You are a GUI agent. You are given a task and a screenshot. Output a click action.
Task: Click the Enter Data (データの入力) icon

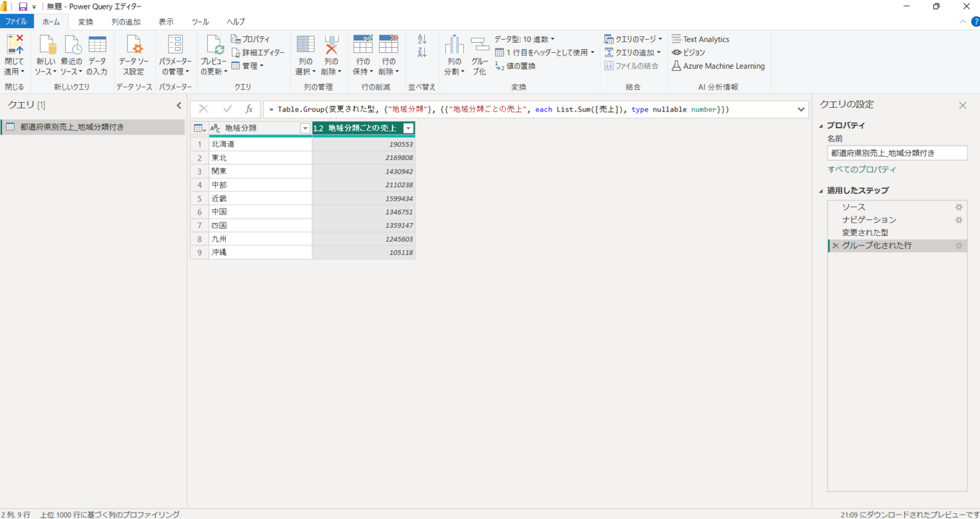pos(97,45)
